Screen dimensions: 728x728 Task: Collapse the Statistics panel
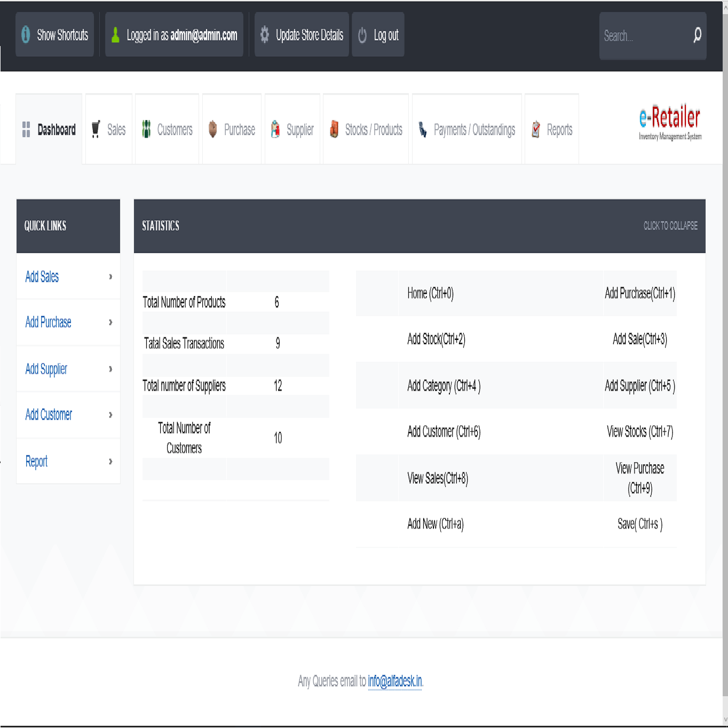click(670, 226)
